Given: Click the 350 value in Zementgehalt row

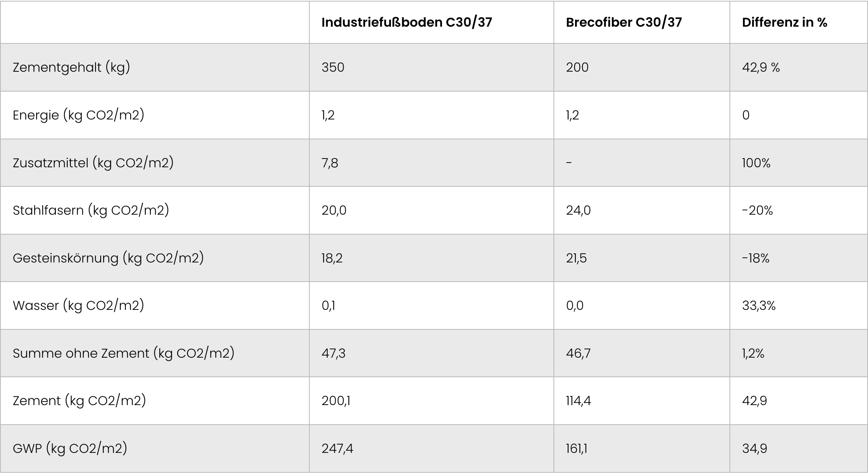Looking at the screenshot, I should click(333, 67).
